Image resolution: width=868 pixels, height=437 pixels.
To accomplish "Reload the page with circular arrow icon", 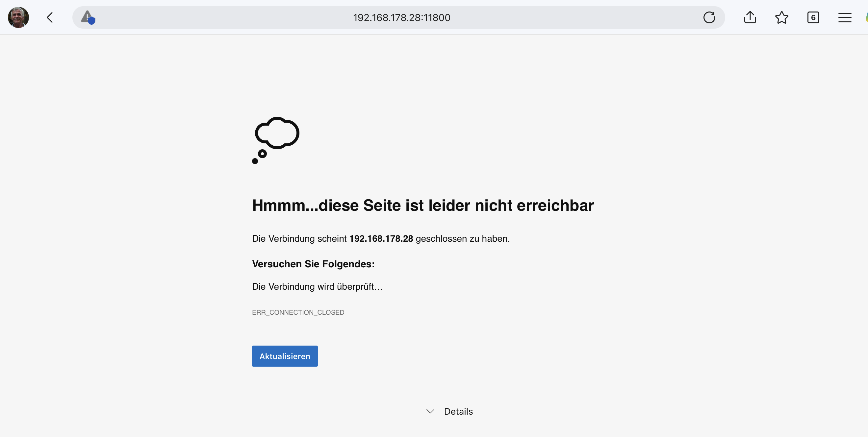I will pyautogui.click(x=709, y=17).
